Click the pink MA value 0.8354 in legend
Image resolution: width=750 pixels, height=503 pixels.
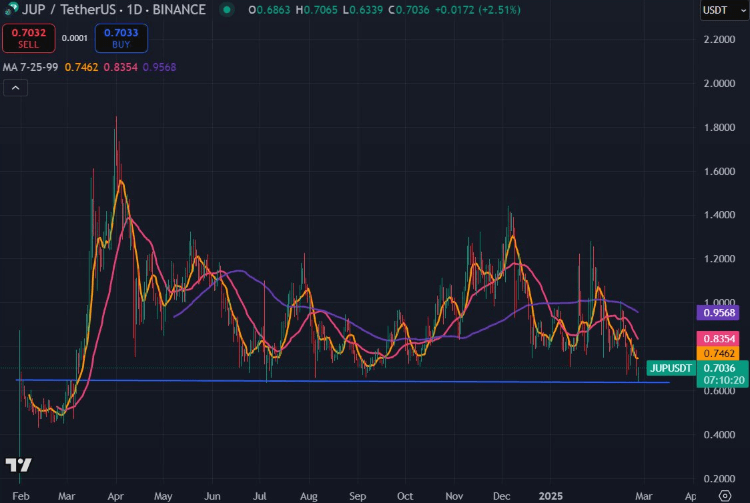(121, 67)
